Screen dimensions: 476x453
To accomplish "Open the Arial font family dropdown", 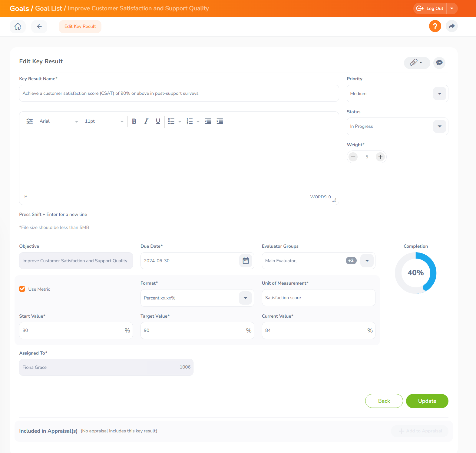I will point(59,121).
